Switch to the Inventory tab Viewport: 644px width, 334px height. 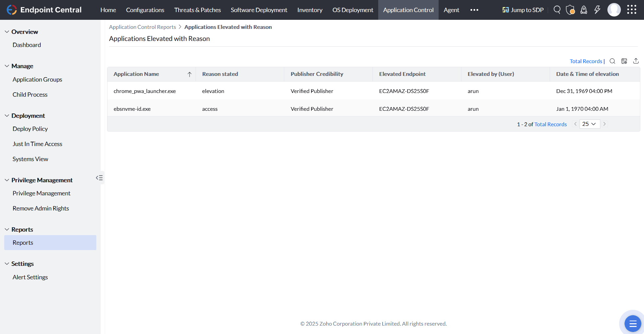309,10
